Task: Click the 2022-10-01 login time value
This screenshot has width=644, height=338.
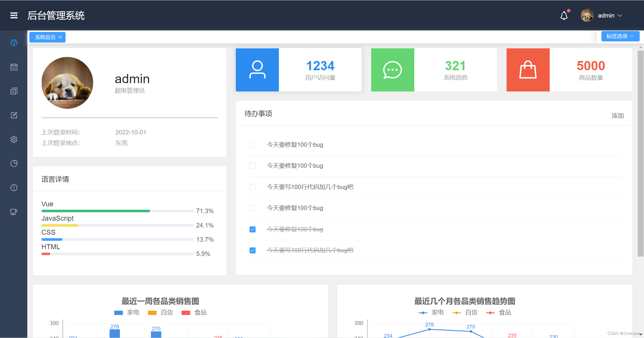Action: click(131, 132)
